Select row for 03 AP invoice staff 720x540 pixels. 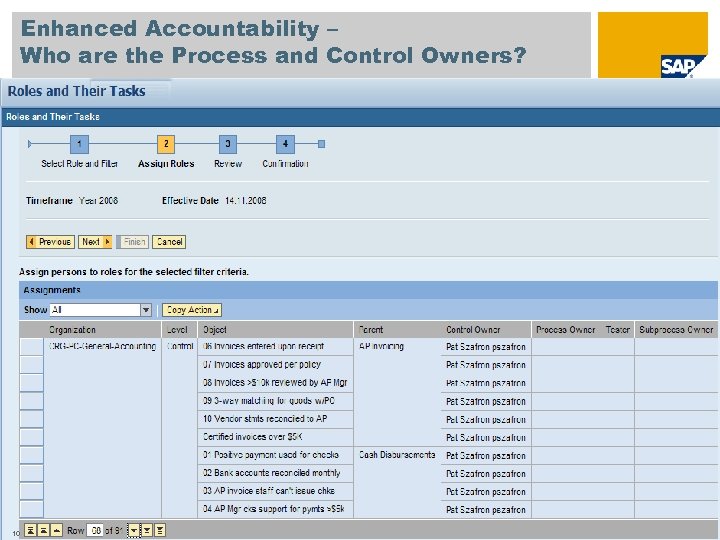[x=31, y=491]
